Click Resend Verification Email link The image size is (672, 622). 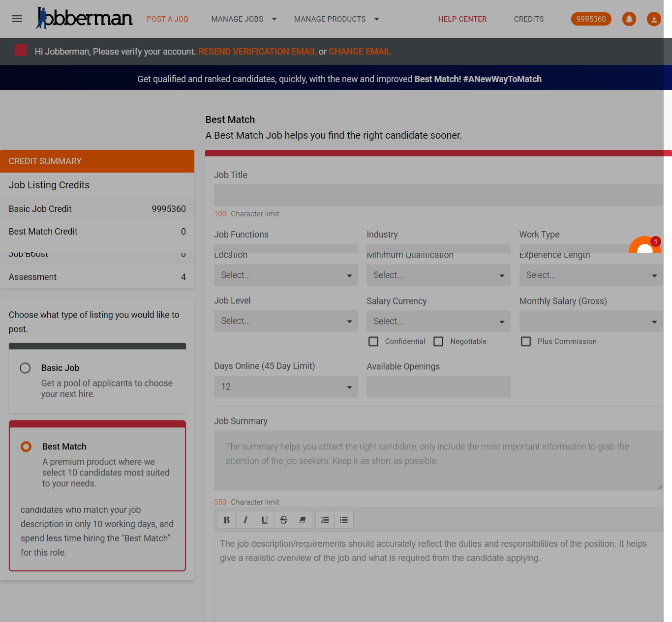(257, 52)
